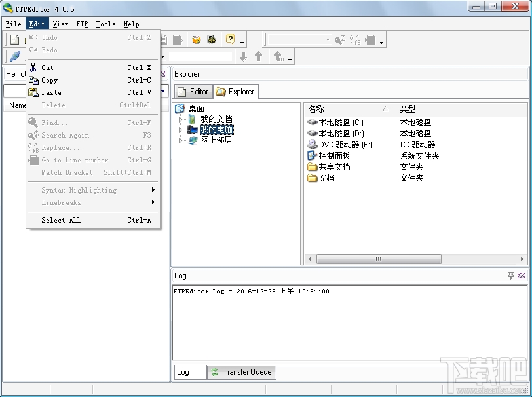Open the Tools menu

105,24
